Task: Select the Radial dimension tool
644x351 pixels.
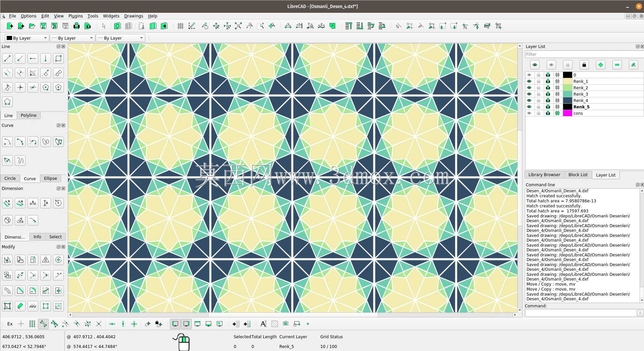Action: pos(58,203)
